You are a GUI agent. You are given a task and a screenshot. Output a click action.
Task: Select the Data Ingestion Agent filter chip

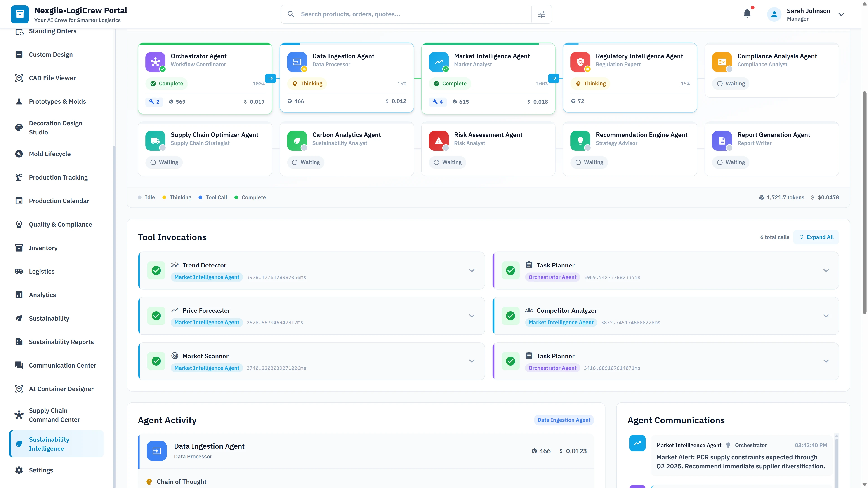(564, 420)
